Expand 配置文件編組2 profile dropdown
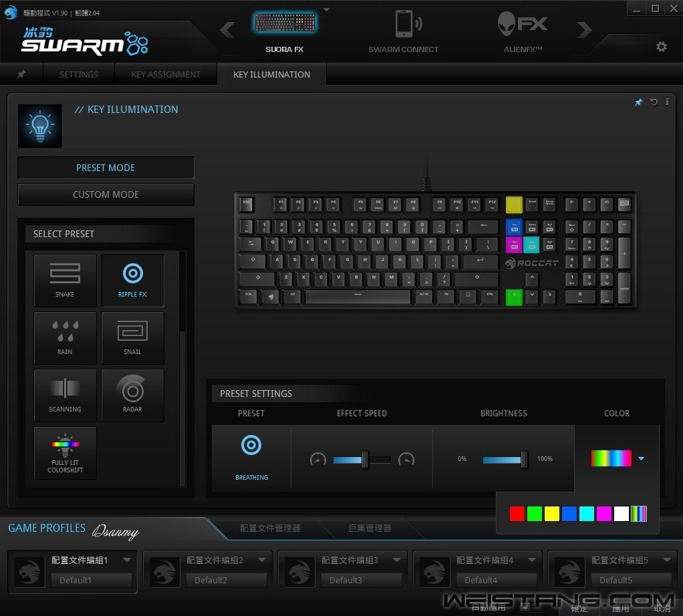This screenshot has width=683, height=616. (x=262, y=560)
